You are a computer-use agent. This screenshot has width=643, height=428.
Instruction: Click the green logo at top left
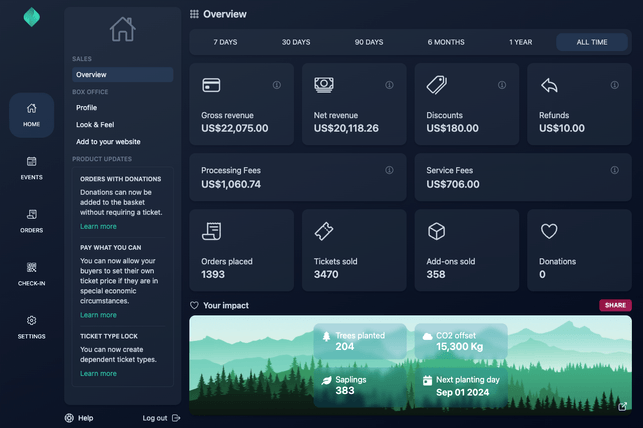32,17
